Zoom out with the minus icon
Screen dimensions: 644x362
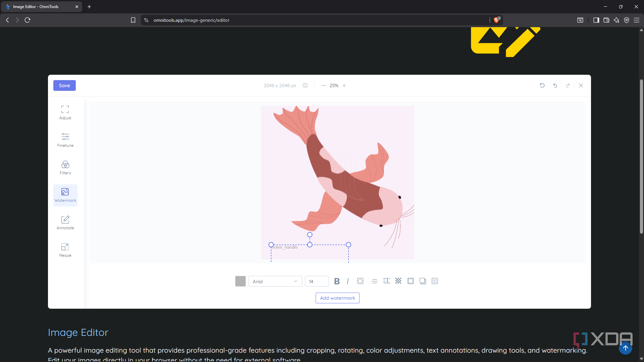click(323, 85)
